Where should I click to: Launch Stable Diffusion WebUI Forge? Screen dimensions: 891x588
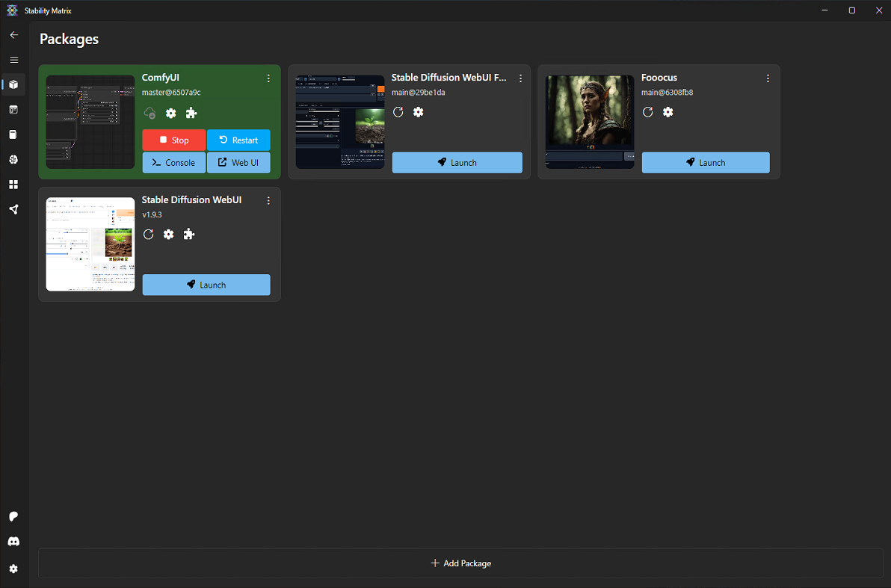[457, 162]
